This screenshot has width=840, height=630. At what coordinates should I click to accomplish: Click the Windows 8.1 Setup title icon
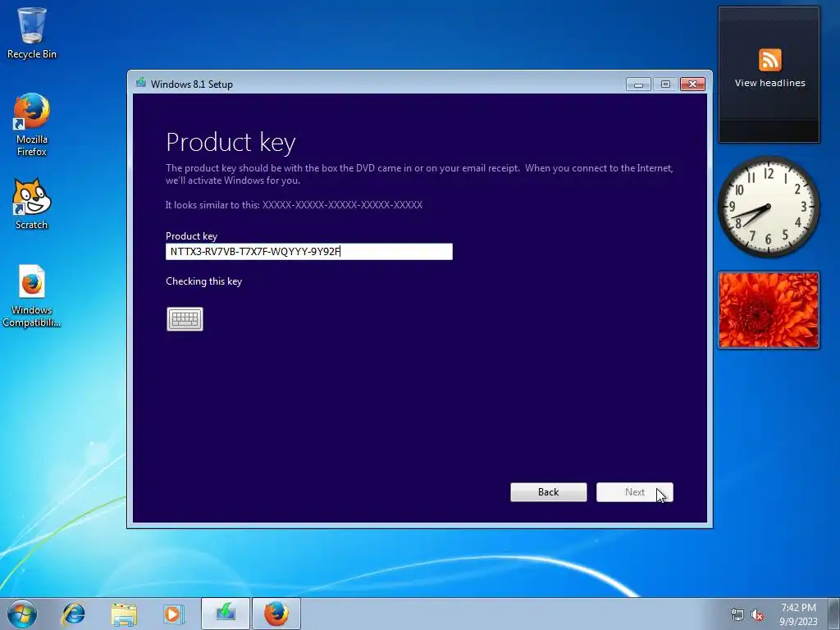141,83
